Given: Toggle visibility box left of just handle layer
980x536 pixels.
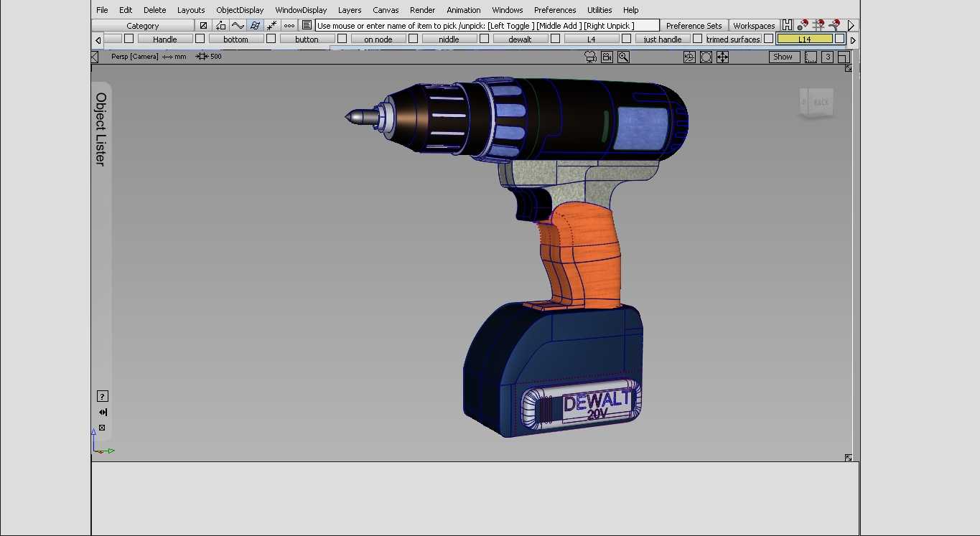Looking at the screenshot, I should (x=626, y=39).
